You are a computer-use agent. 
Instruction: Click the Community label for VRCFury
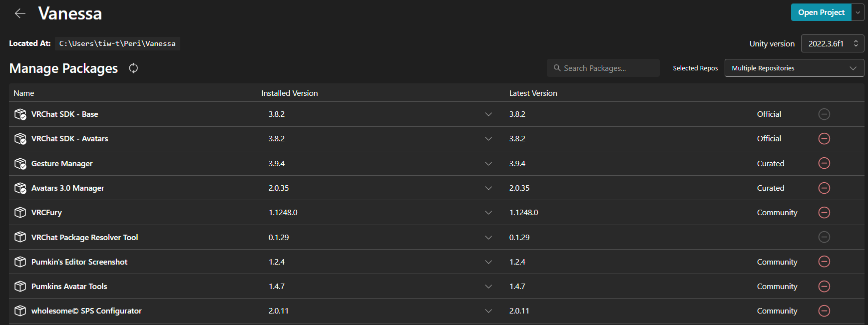[x=777, y=213]
